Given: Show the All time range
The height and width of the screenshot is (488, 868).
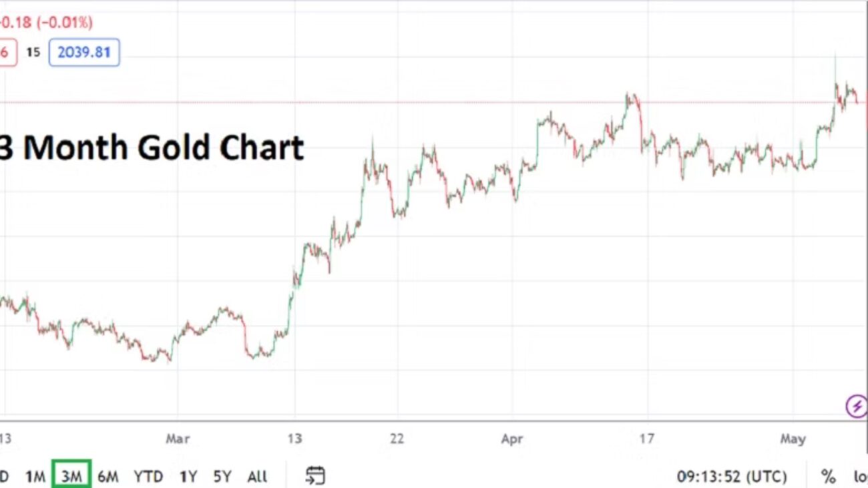Looking at the screenshot, I should click(x=257, y=477).
